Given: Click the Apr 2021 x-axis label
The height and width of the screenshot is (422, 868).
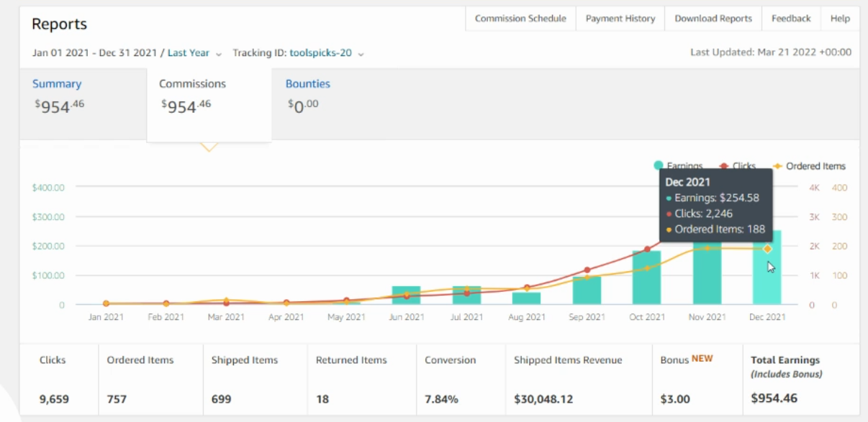Looking at the screenshot, I should click(x=286, y=317).
